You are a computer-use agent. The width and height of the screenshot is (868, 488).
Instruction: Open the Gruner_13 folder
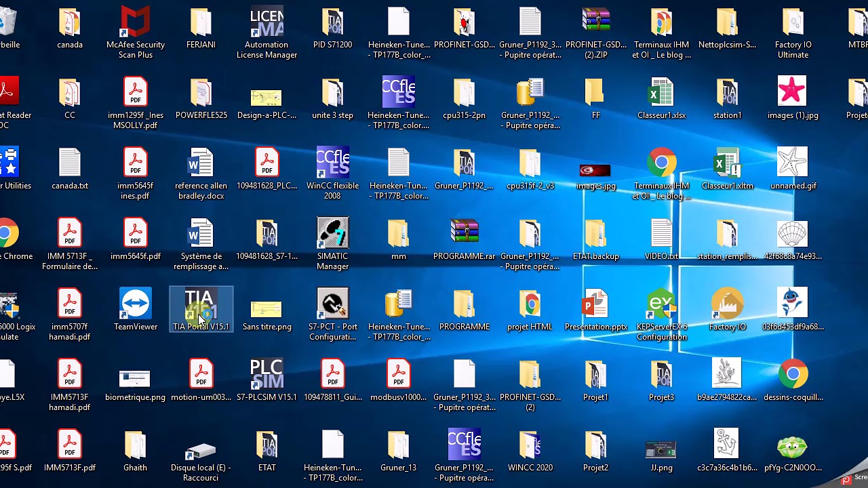coord(398,450)
